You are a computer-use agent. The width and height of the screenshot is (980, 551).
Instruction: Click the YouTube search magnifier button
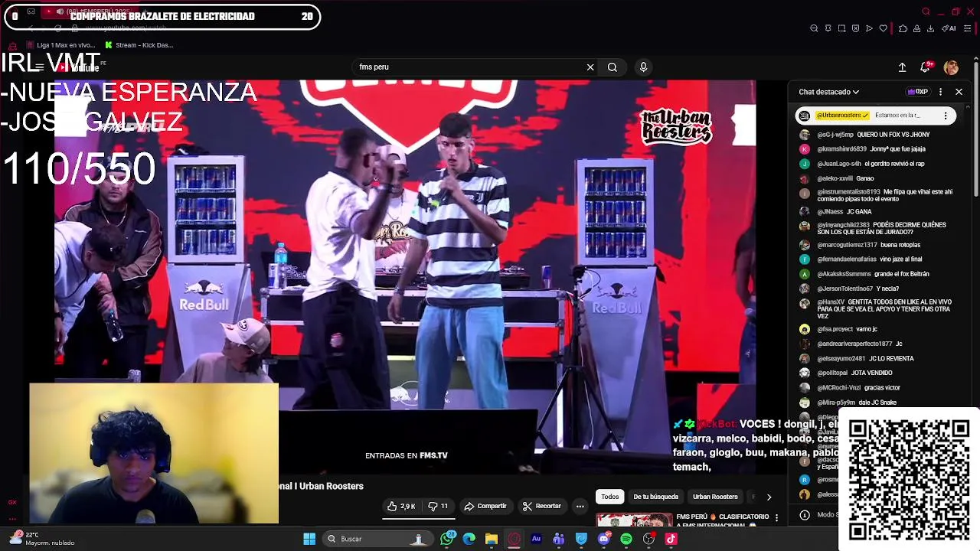click(x=612, y=67)
